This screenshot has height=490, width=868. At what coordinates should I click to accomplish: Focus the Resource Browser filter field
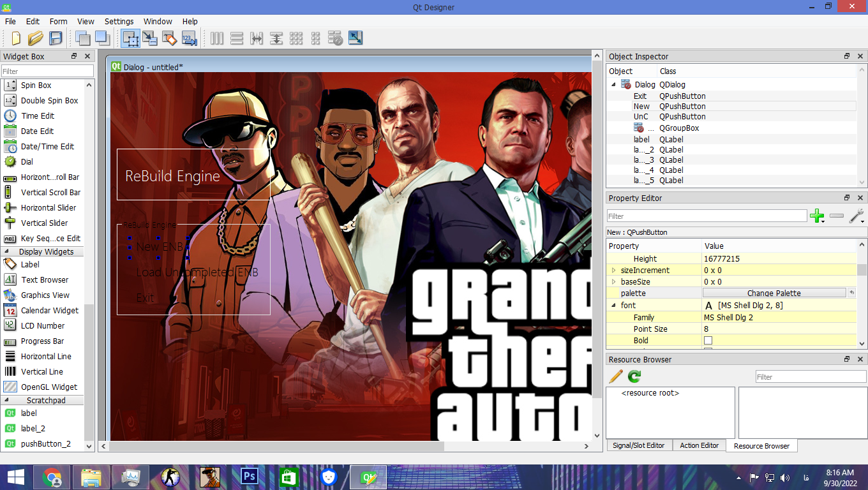pyautogui.click(x=811, y=377)
